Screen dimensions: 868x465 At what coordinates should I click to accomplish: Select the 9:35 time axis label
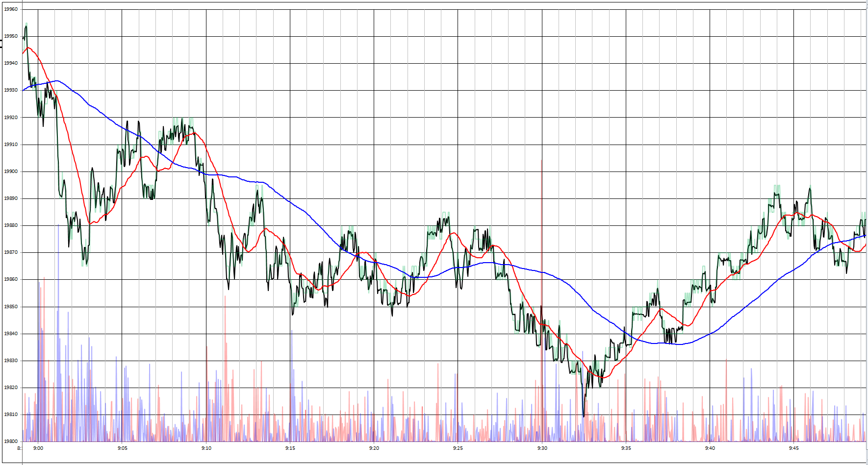point(626,448)
